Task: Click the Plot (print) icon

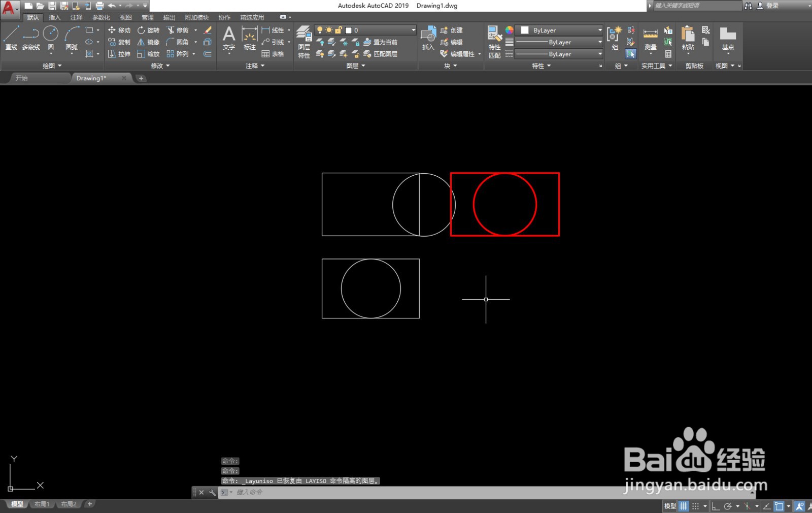Action: tap(99, 6)
